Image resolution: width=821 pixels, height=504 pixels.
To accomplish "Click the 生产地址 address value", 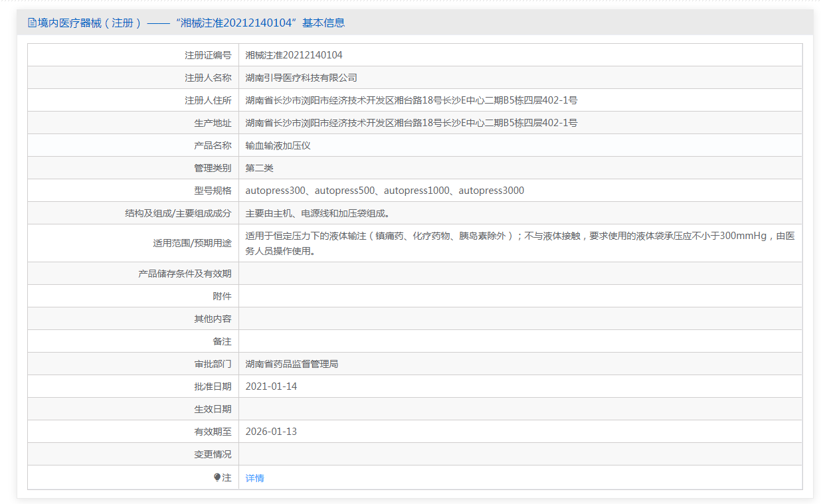I will [410, 123].
